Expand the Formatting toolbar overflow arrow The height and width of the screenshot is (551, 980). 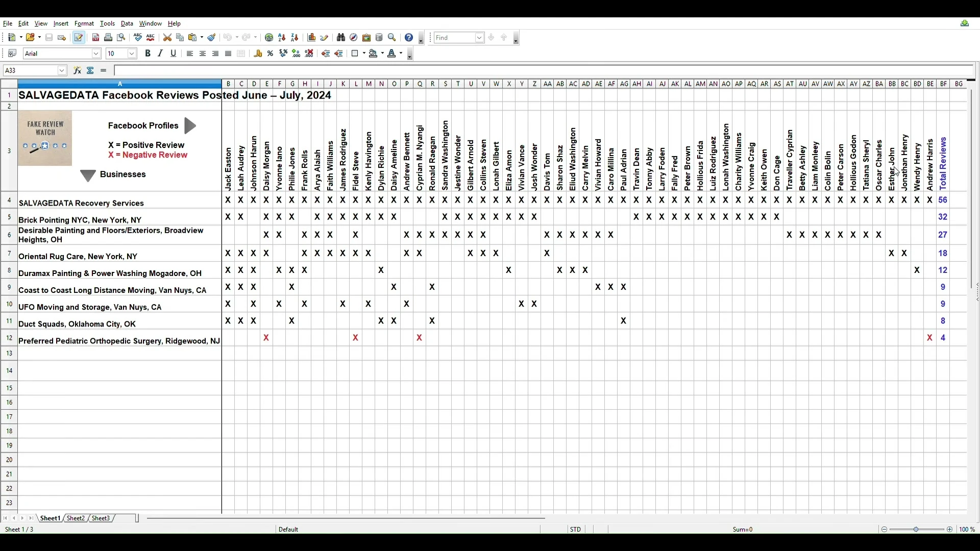click(410, 54)
